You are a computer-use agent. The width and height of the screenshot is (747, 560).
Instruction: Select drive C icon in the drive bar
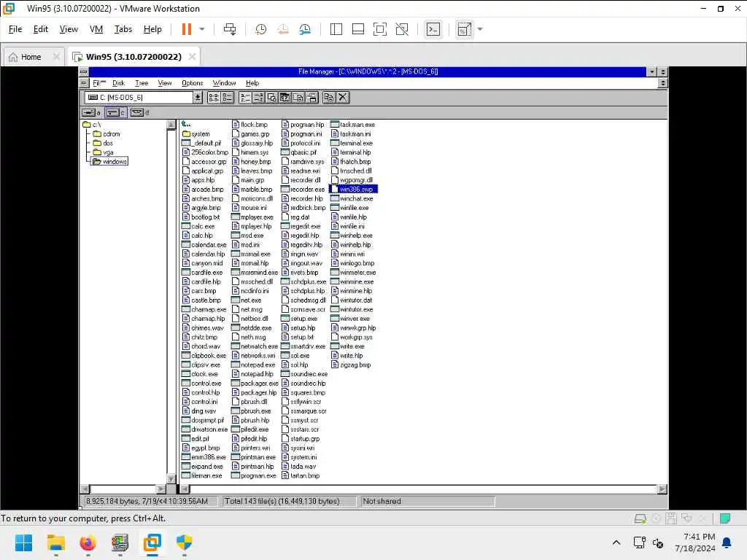point(115,112)
